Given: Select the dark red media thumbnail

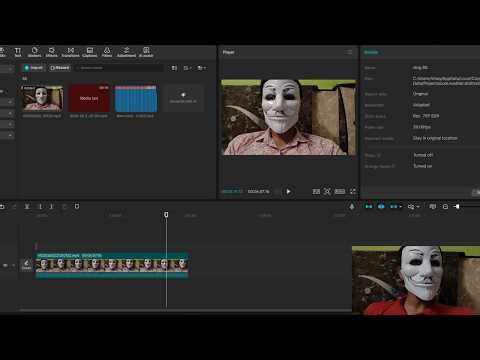Looking at the screenshot, I should (89, 98).
